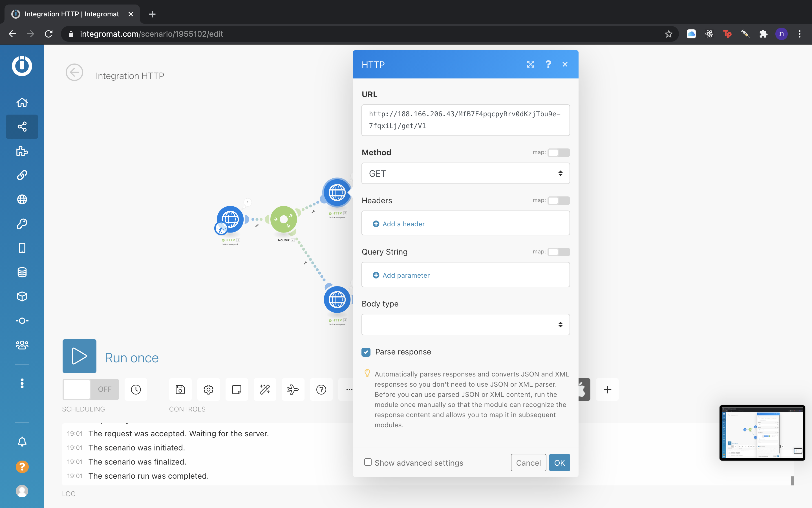Save the scenario with disk icon
812x508 pixels.
pos(180,389)
